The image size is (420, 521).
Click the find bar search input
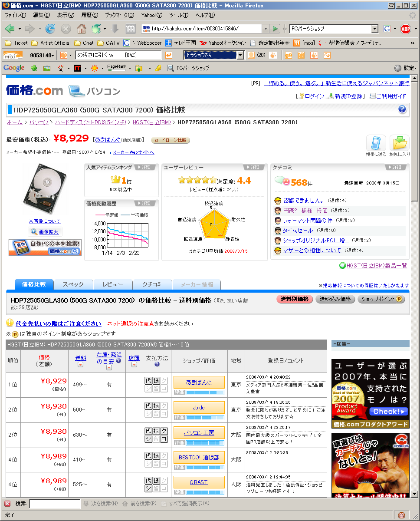[55, 504]
